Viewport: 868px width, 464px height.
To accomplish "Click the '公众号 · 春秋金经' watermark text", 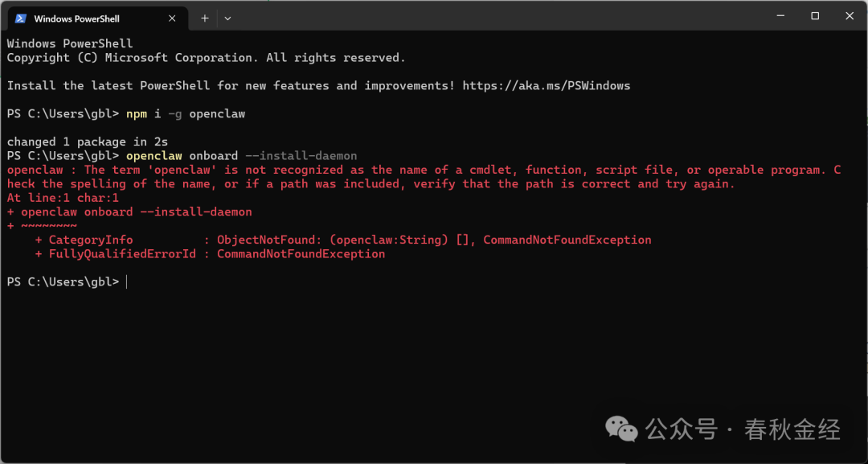I will pos(743,429).
